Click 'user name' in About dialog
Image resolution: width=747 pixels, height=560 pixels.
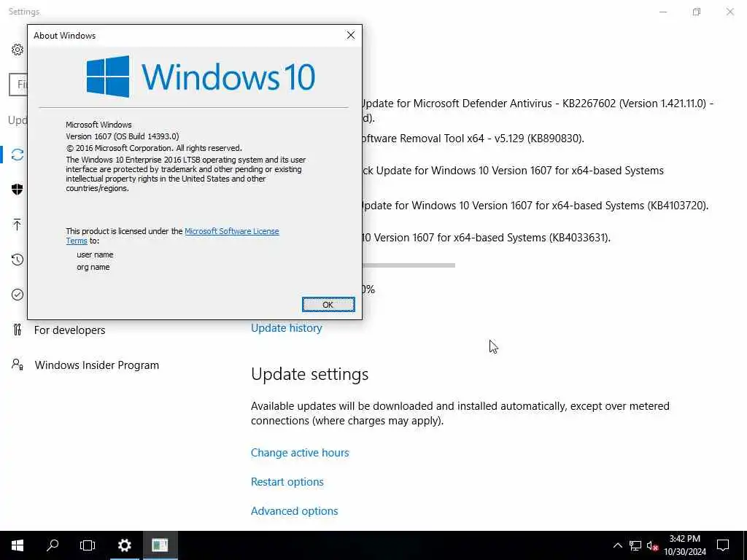pyautogui.click(x=95, y=254)
